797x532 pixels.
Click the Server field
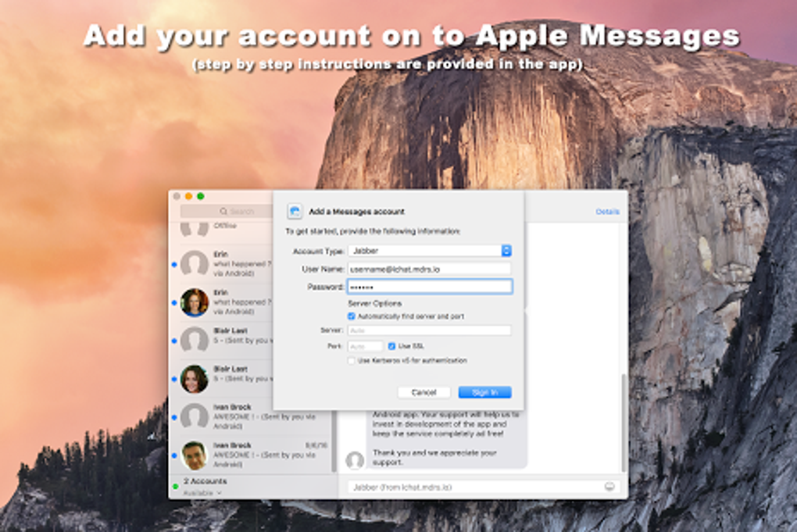430,330
